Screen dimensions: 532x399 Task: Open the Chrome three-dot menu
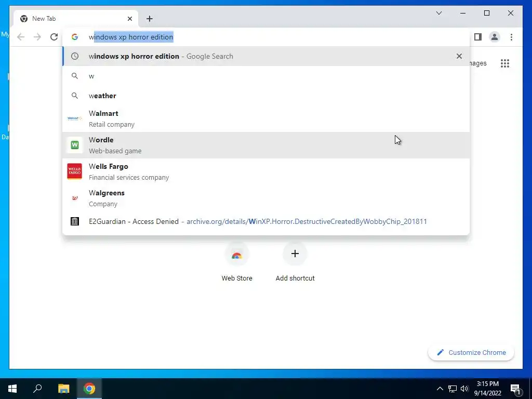pyautogui.click(x=511, y=37)
